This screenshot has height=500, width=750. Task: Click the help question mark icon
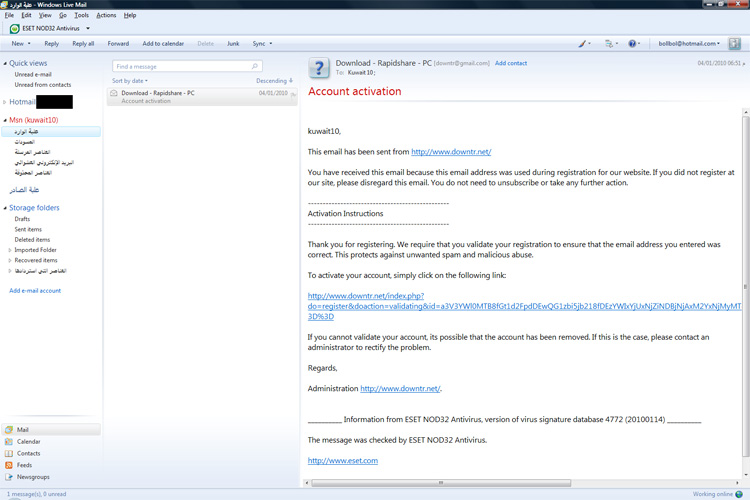pyautogui.click(x=632, y=44)
